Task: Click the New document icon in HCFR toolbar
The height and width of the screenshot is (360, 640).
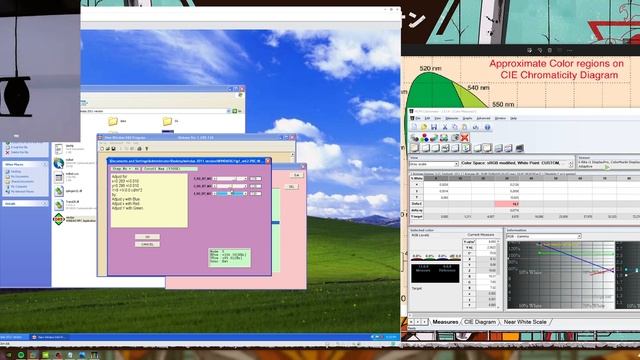Action: [414, 127]
